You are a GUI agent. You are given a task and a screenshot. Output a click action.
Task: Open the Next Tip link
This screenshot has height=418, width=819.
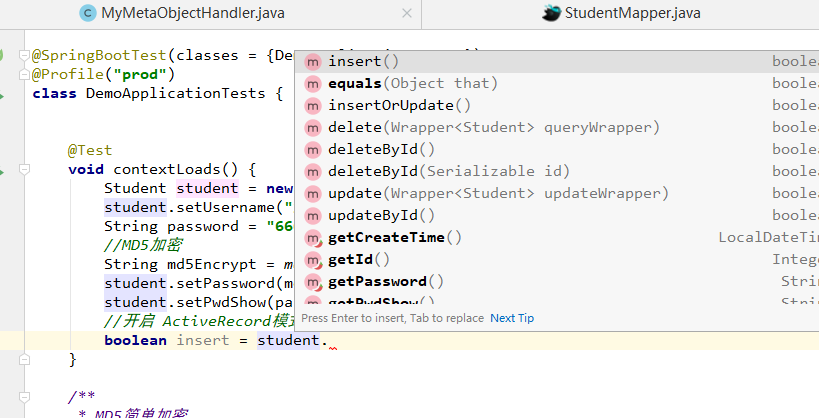(512, 318)
